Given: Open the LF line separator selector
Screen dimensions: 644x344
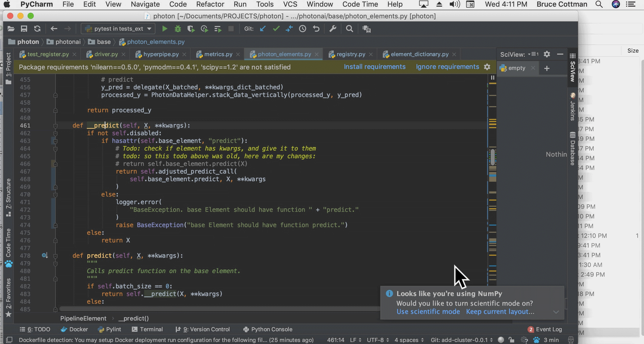Looking at the screenshot, I should (355, 340).
